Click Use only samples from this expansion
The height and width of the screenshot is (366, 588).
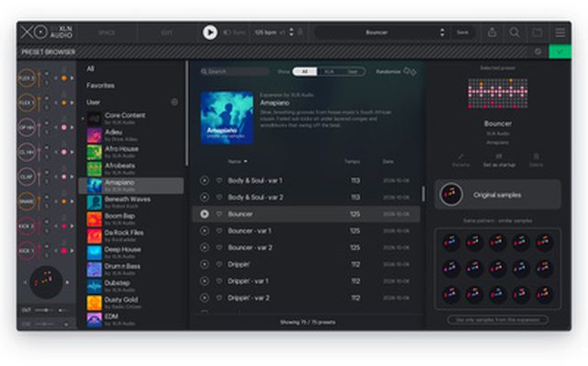click(x=498, y=320)
